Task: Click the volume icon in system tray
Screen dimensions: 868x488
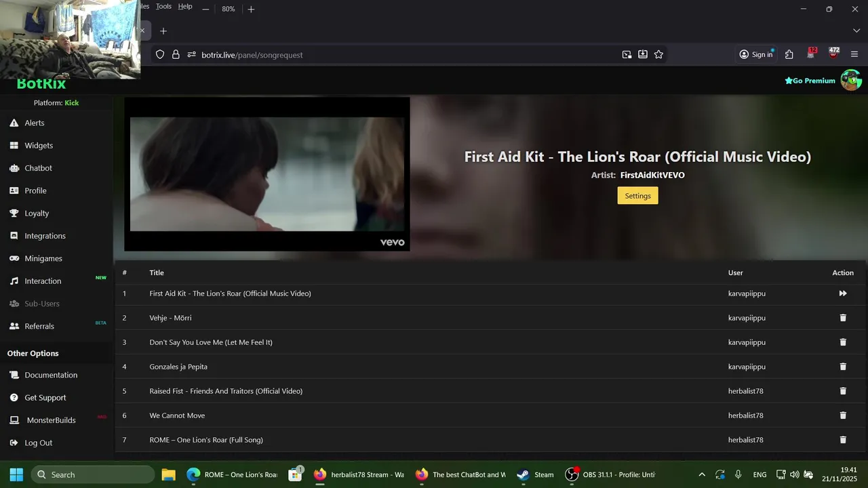Action: pyautogui.click(x=794, y=474)
